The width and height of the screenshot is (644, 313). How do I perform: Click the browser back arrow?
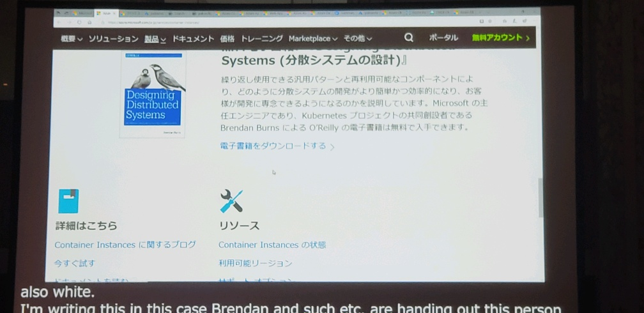point(59,22)
